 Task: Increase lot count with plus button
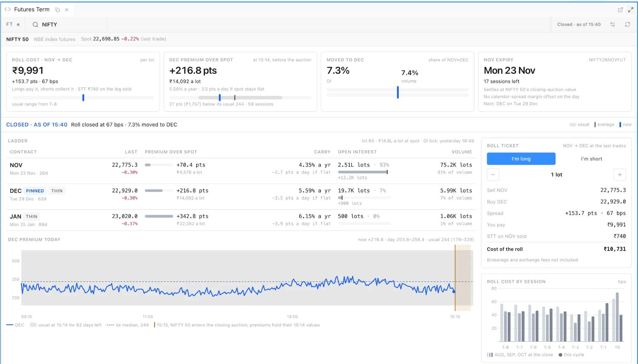pos(619,175)
